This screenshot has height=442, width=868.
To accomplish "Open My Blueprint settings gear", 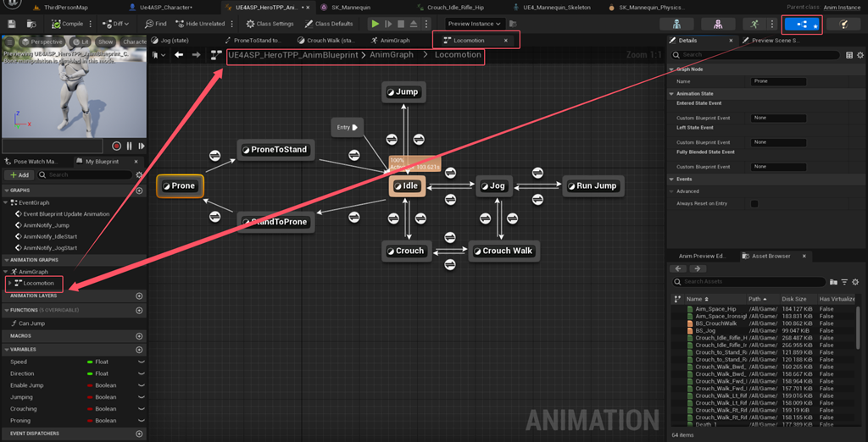I will pyautogui.click(x=140, y=174).
